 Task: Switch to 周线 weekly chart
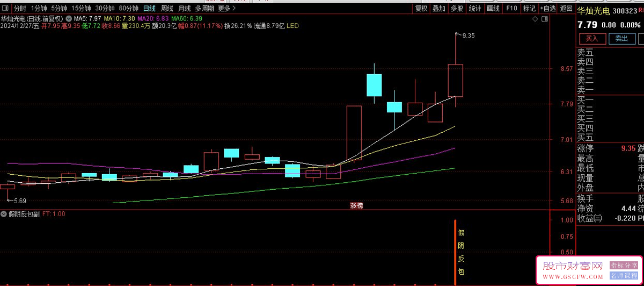pos(167,8)
